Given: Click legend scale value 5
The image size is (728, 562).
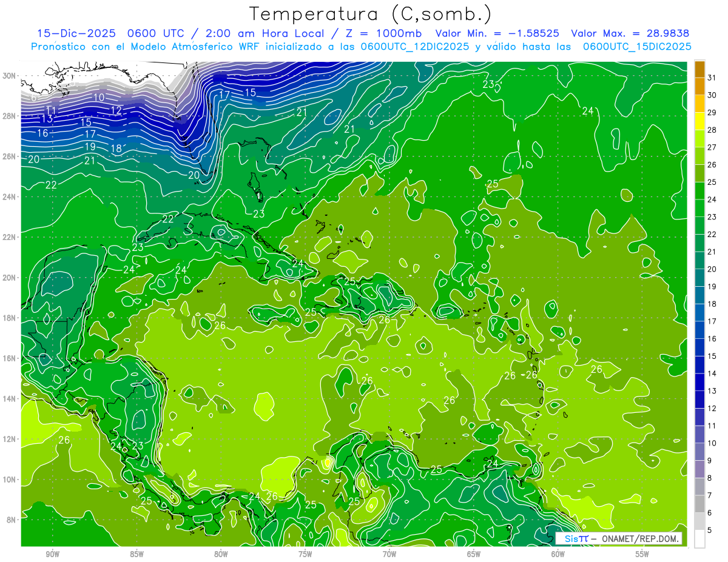Looking at the screenshot, I should [x=709, y=531].
